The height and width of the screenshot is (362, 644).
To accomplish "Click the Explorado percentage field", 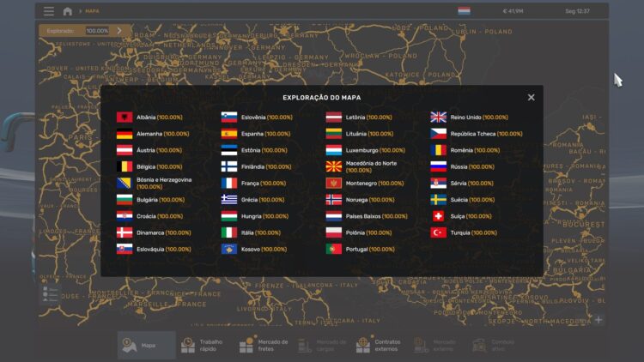I will point(97,31).
